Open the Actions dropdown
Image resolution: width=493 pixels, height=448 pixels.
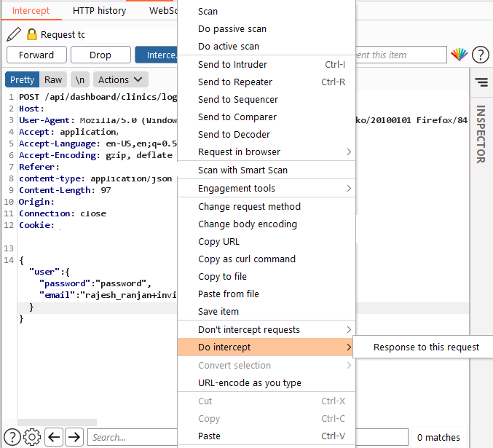pyautogui.click(x=120, y=79)
